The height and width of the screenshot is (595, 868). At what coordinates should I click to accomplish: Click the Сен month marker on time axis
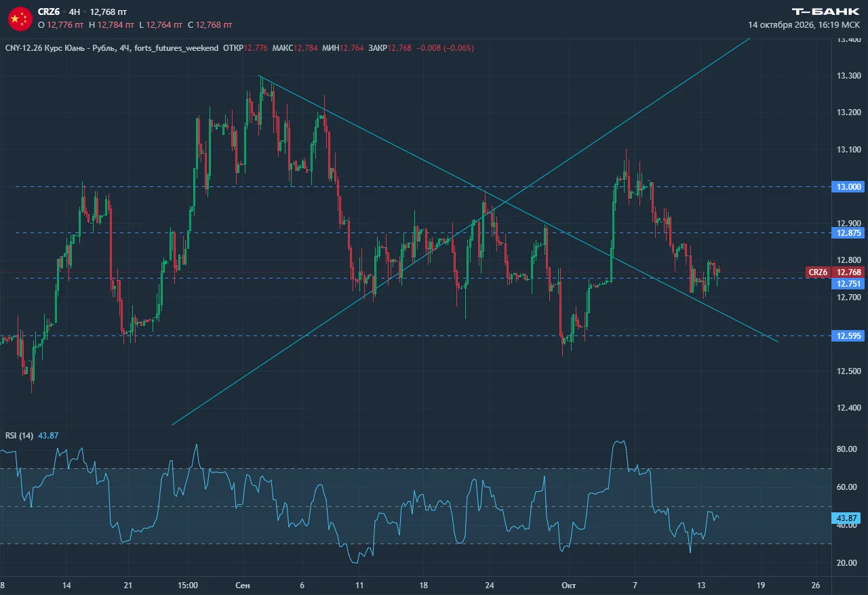(243, 585)
